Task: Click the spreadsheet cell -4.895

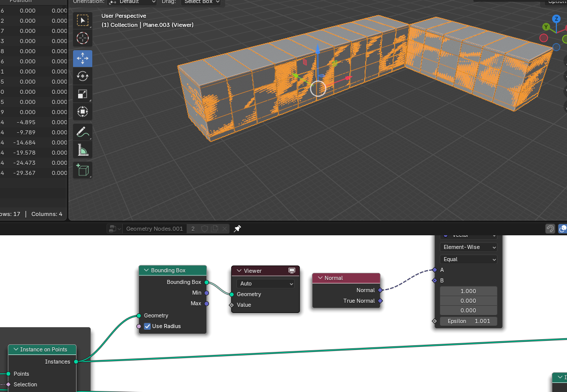Action: click(x=26, y=122)
